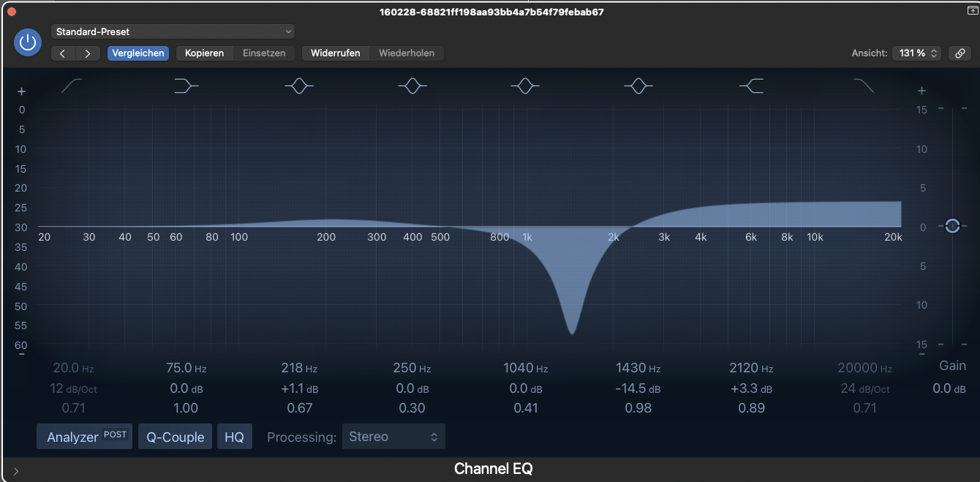980x482 pixels.
Task: Change the Ansicht 131 % zoom selector
Action: pos(916,53)
